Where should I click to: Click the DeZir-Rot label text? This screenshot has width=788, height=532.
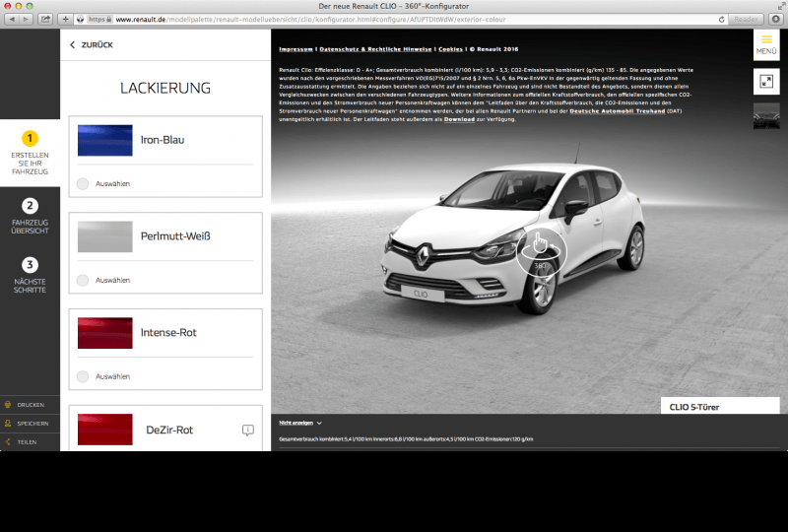tap(169, 430)
